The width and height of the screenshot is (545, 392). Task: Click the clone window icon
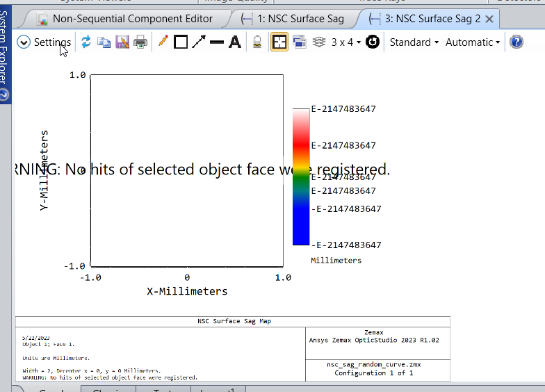[299, 42]
